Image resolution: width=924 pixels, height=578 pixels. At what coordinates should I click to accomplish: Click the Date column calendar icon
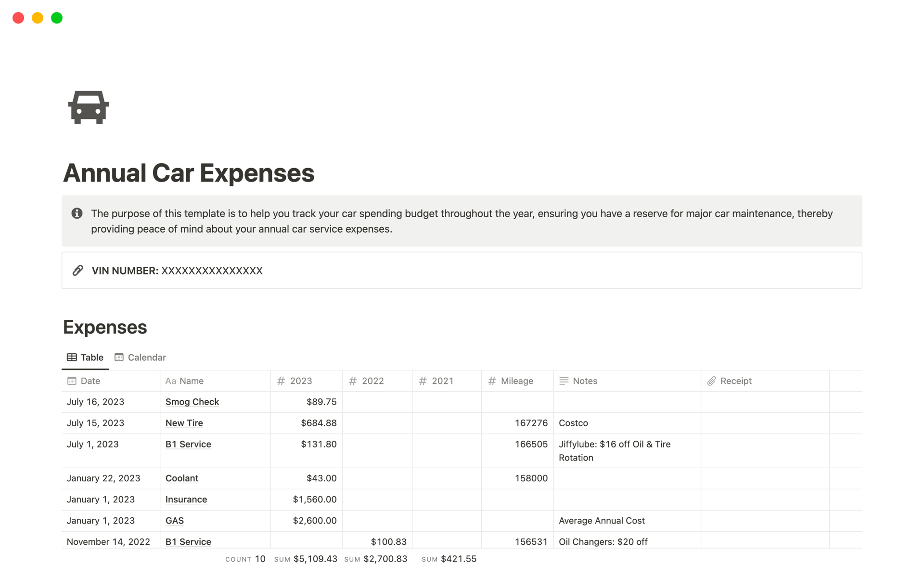point(72,381)
